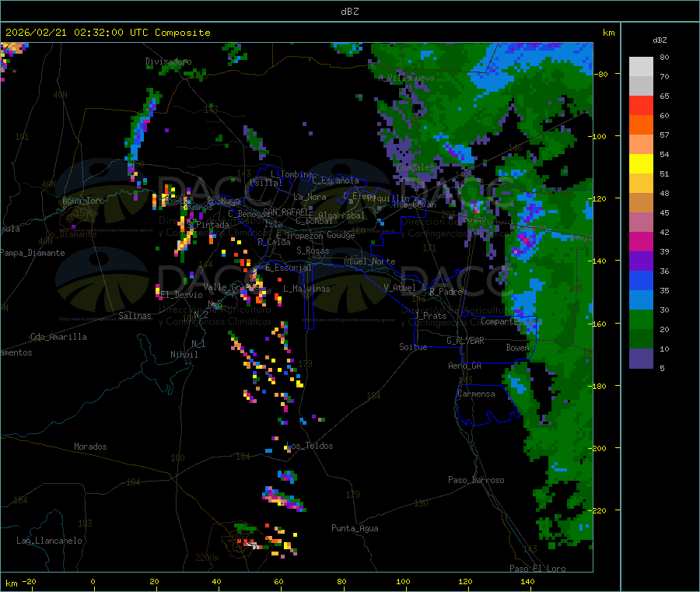Select the 'Lag.Llancanelo' place label
This screenshot has width=700, height=592.
click(x=50, y=541)
